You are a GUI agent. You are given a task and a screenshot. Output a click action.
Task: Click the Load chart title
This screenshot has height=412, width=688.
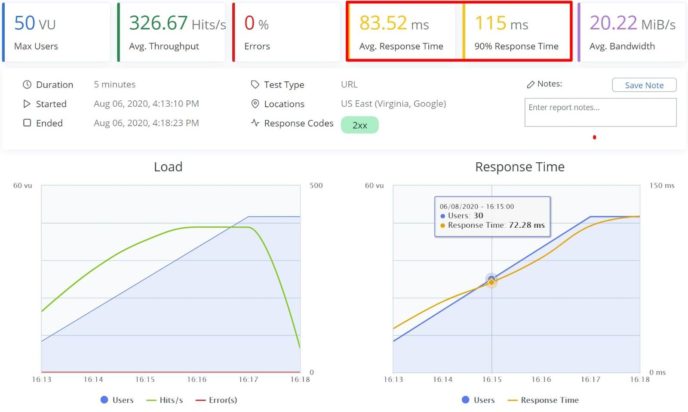tap(168, 167)
